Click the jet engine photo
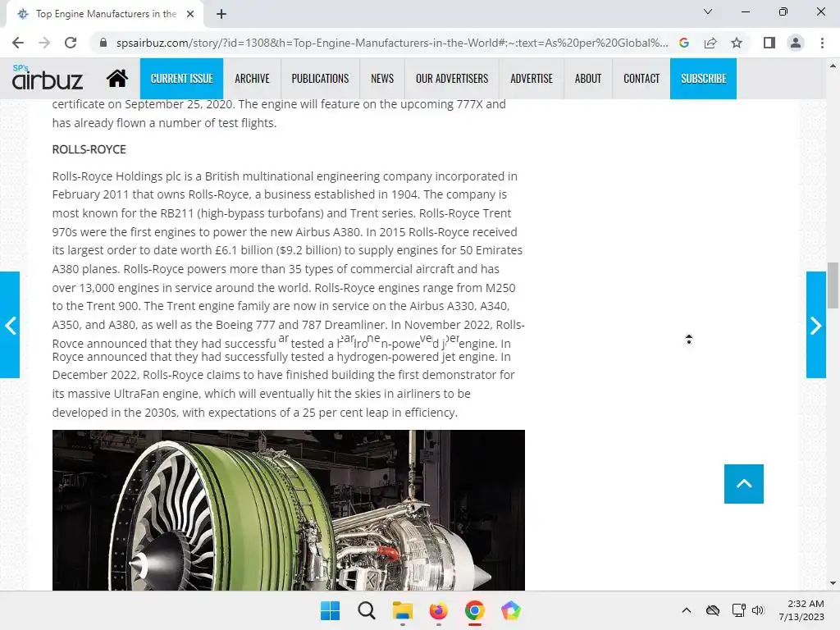 288,510
